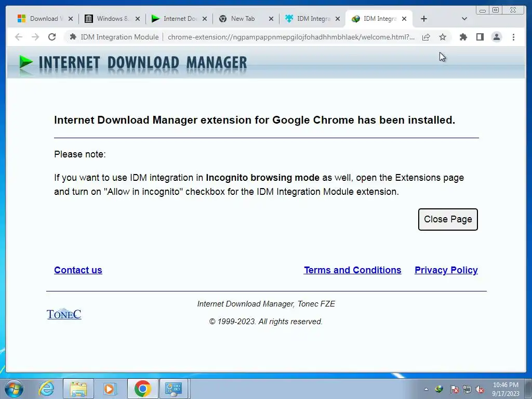The height and width of the screenshot is (399, 532).
Task: Close the Windows 8 tab
Action: tap(137, 19)
